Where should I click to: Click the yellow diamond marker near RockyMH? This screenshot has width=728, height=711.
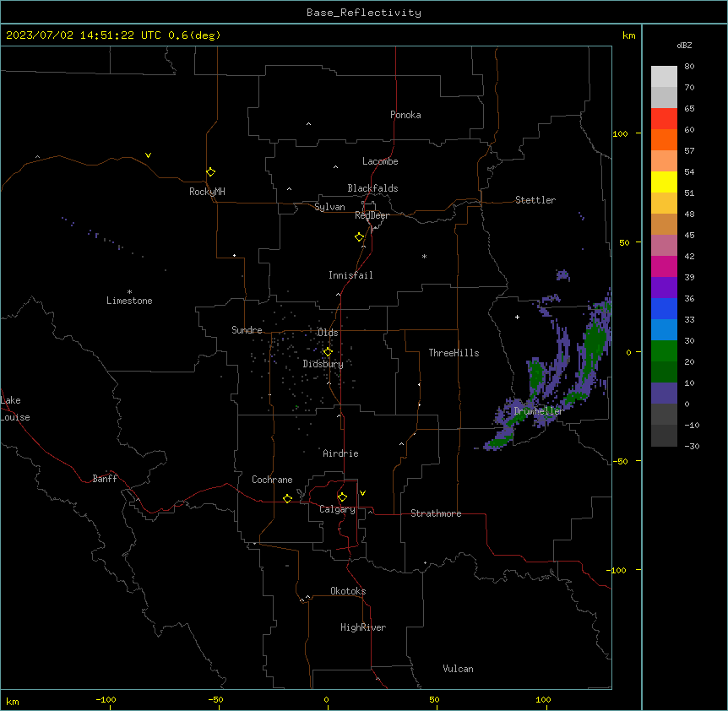(211, 172)
